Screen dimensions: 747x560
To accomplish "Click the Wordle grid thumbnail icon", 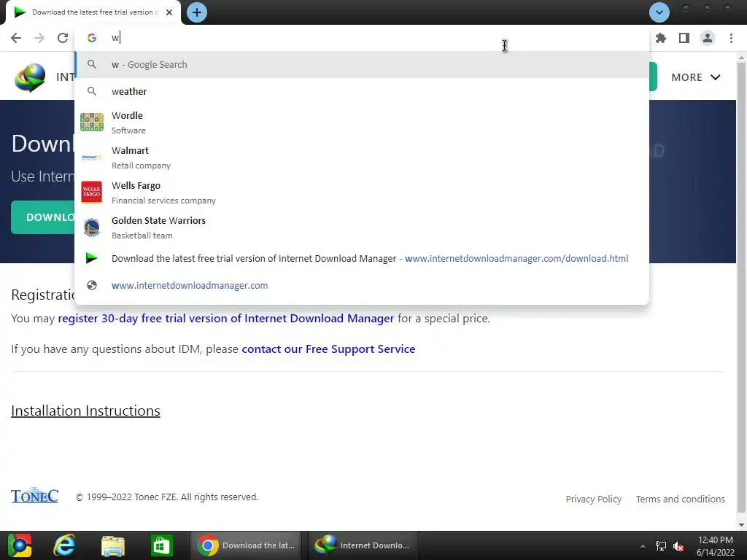I will click(91, 122).
